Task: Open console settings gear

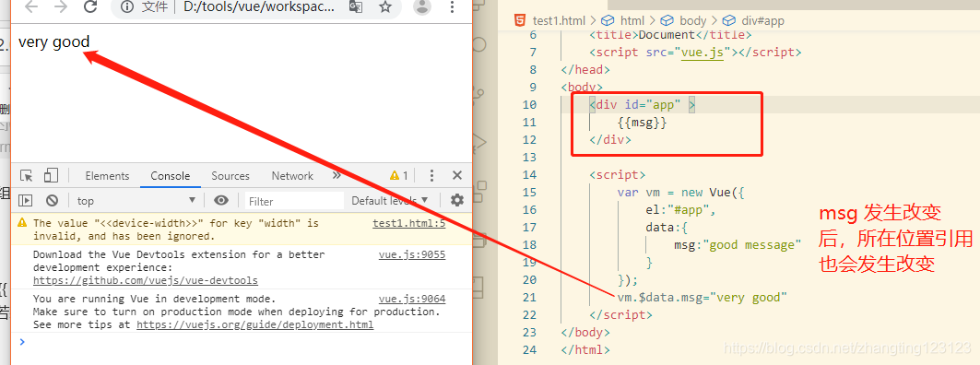Action: (x=457, y=200)
